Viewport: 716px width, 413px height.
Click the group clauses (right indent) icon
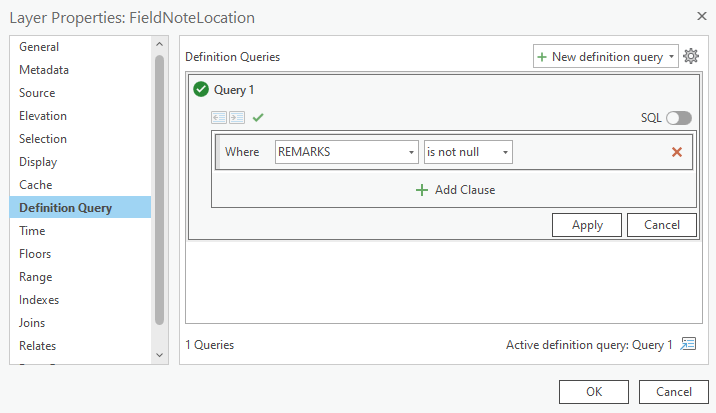coord(237,117)
